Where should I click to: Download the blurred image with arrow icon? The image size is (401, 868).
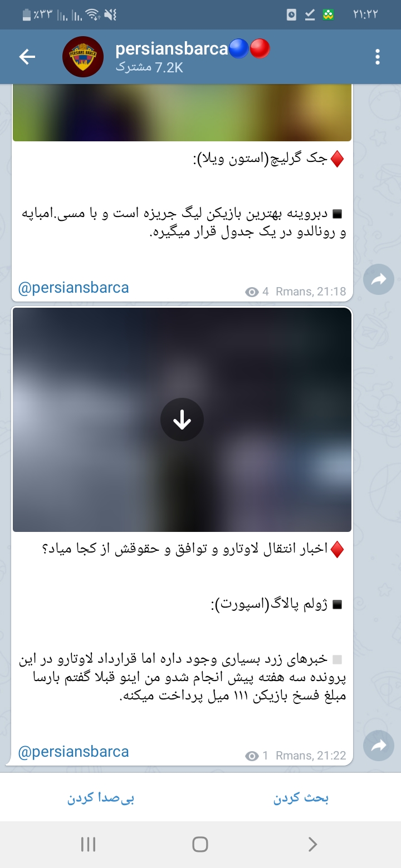click(182, 420)
